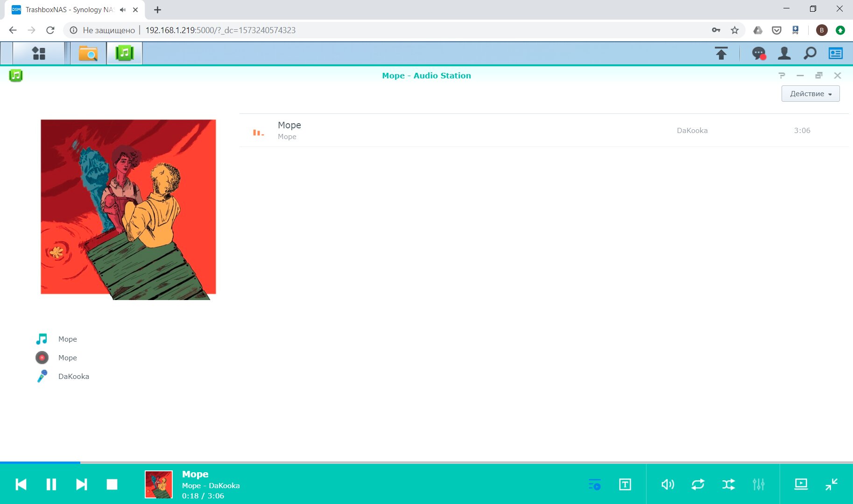
Task: Select the TrashboxNAS browser tab
Action: tap(75, 10)
